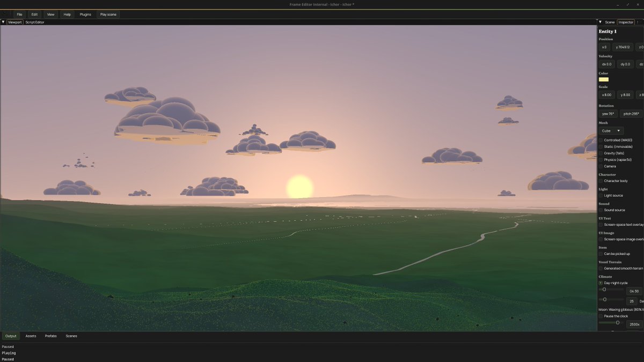Open the entity Color swatch
644x362 pixels.
[604, 79]
